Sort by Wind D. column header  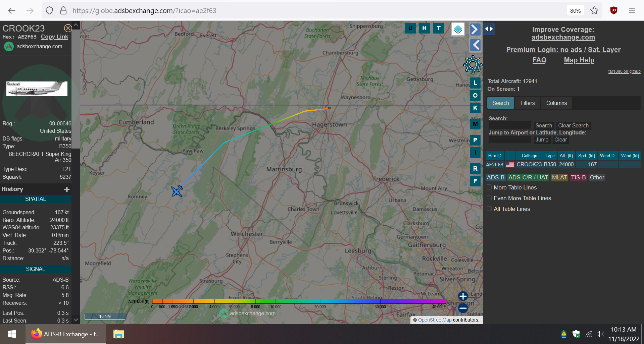[x=608, y=156]
